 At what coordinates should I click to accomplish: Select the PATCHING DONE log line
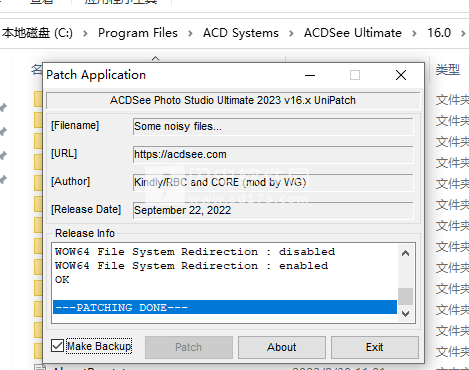pos(225,307)
